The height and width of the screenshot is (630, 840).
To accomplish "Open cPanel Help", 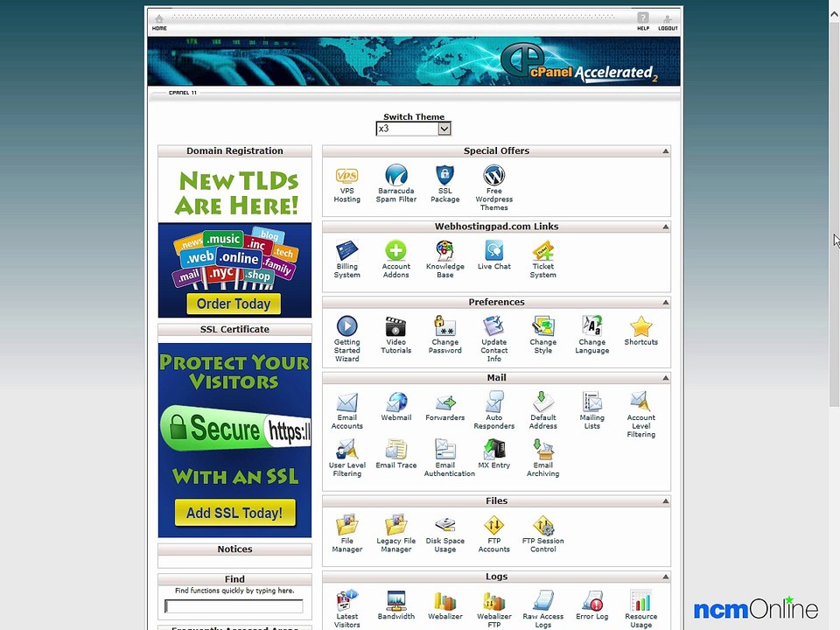I will coord(643,21).
